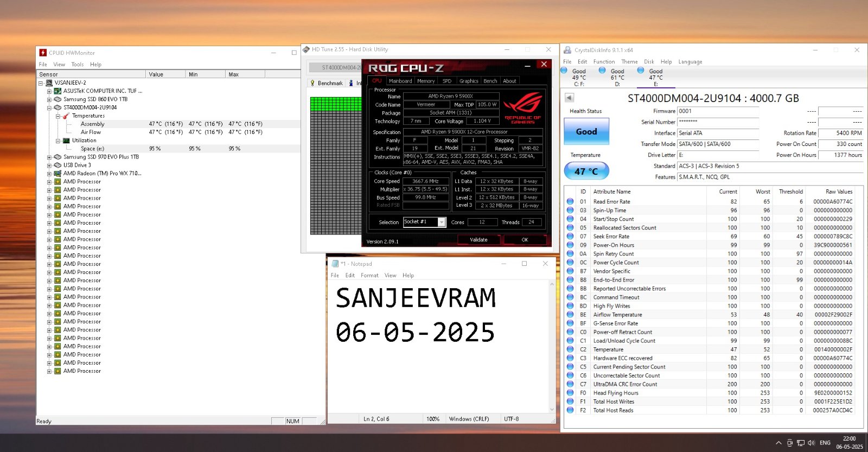The width and height of the screenshot is (868, 452).
Task: Open the Function menu in CrystalDiskInfo
Action: pyautogui.click(x=604, y=62)
